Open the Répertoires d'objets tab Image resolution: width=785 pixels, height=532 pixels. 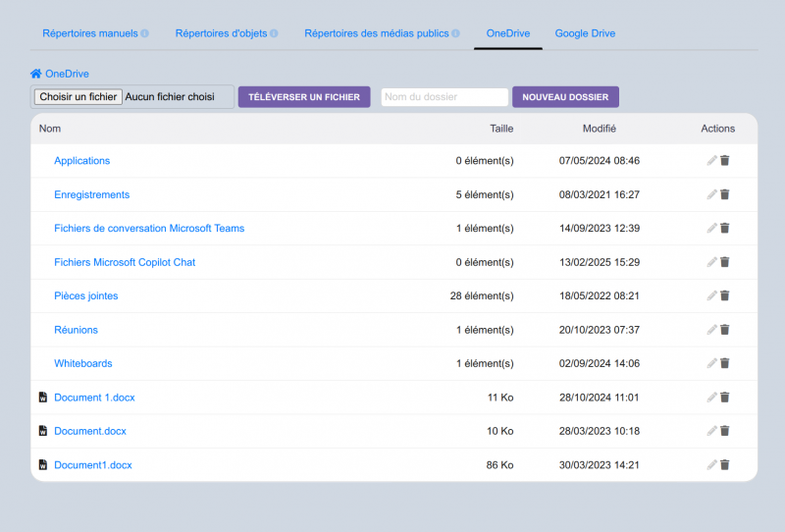click(221, 33)
